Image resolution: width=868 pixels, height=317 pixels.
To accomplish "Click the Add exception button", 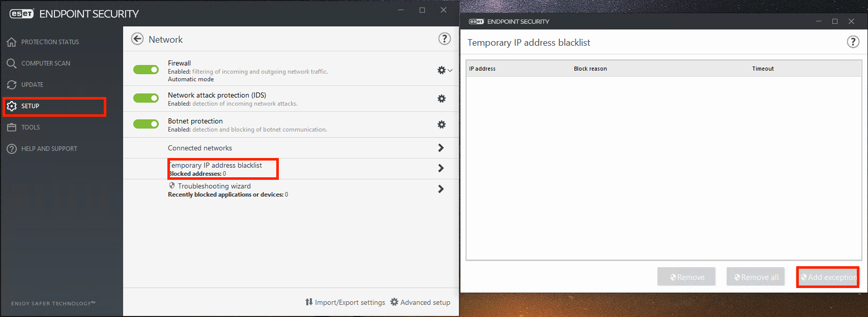I will 828,277.
